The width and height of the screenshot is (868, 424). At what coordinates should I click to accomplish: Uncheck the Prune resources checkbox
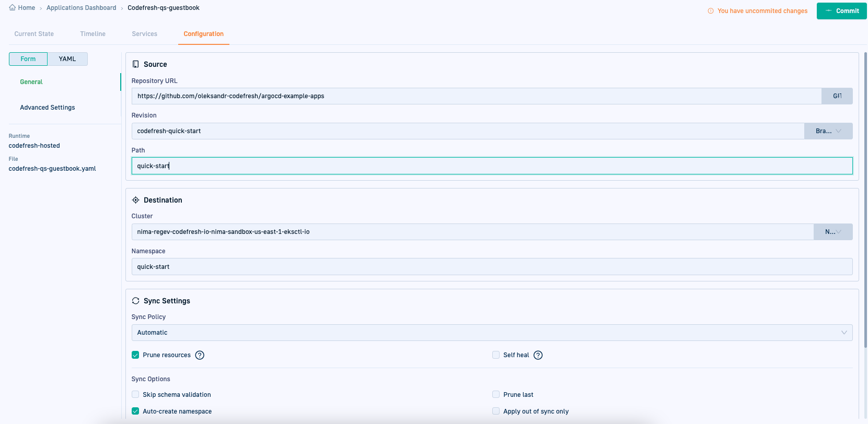tap(135, 355)
